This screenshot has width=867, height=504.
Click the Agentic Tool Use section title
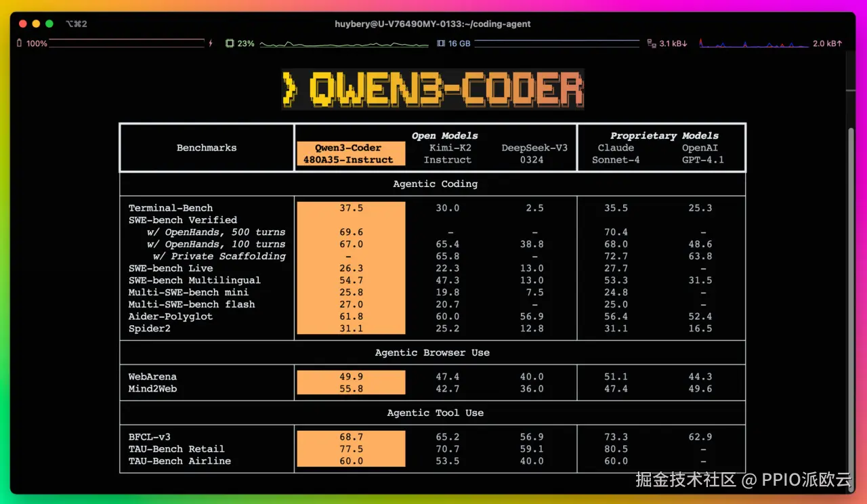pos(436,413)
